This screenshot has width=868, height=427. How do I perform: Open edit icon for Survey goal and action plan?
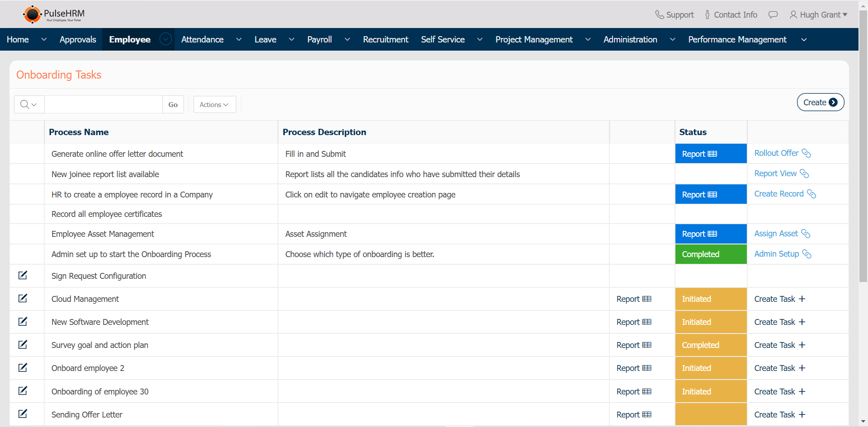tap(23, 345)
